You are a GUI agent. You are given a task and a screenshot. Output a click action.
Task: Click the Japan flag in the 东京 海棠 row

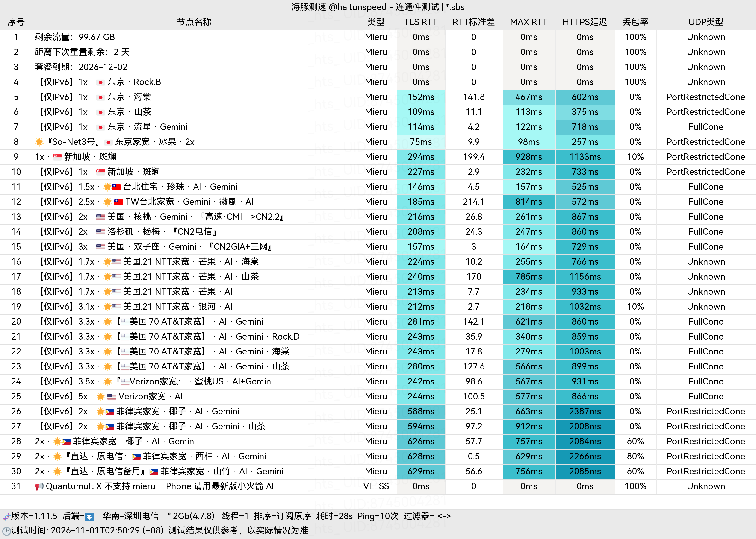100,97
